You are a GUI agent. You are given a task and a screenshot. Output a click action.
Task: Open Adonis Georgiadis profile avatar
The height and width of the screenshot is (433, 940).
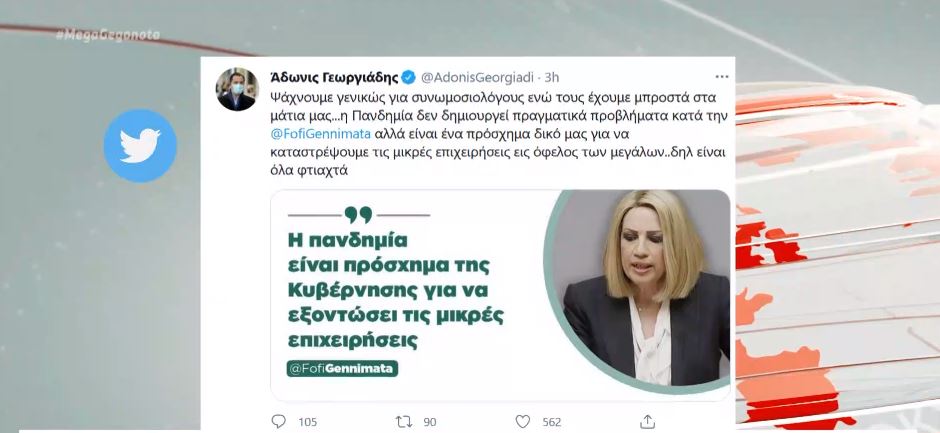(x=237, y=89)
